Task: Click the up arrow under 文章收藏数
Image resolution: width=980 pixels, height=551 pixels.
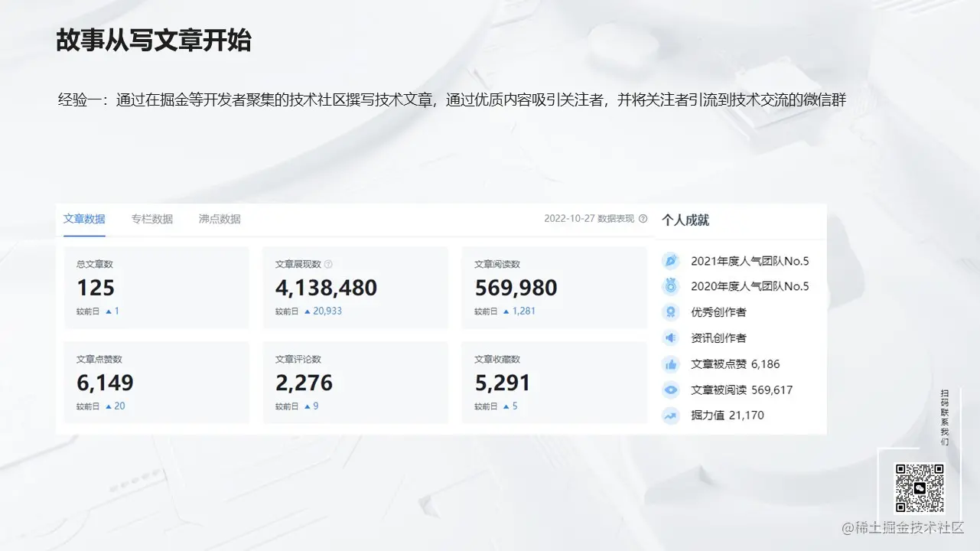Action: 506,406
